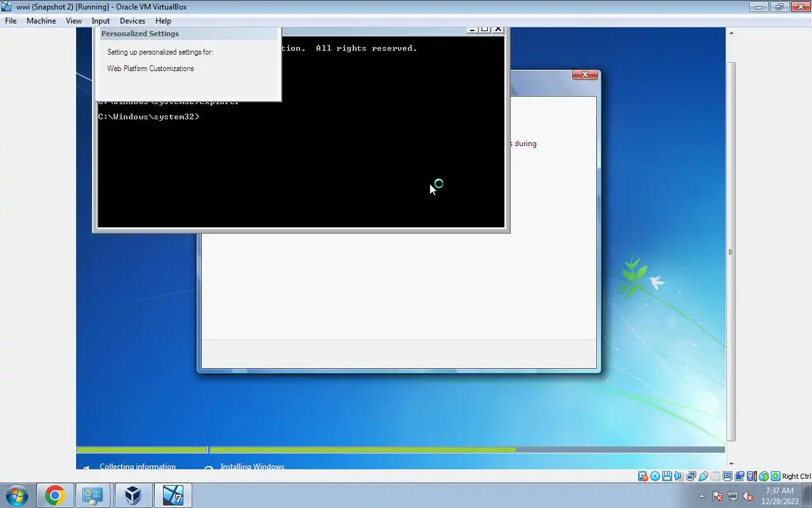Open the Devices menu
Viewport: 812px width, 508px height.
[x=133, y=21]
